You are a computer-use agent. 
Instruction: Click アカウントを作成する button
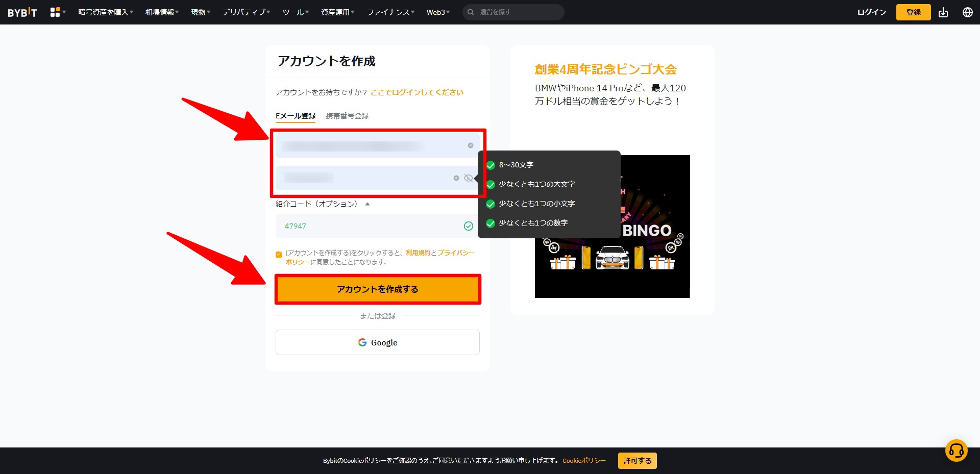pos(378,289)
